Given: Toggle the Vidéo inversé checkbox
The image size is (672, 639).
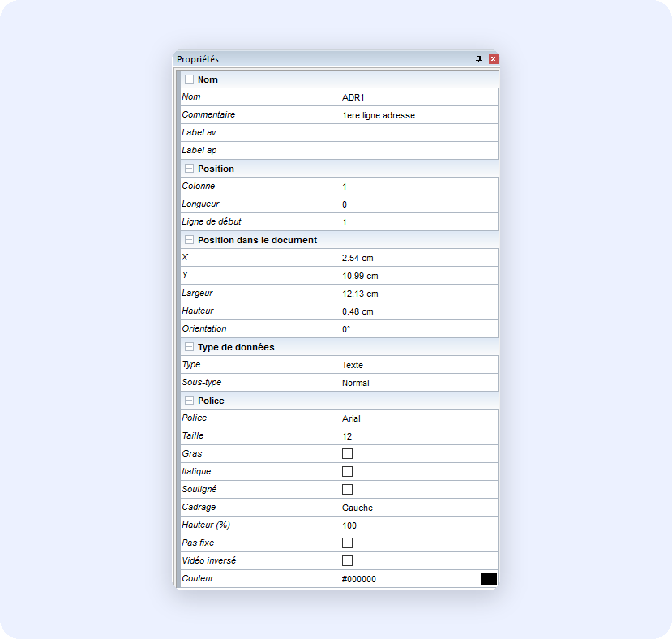Looking at the screenshot, I should point(347,561).
